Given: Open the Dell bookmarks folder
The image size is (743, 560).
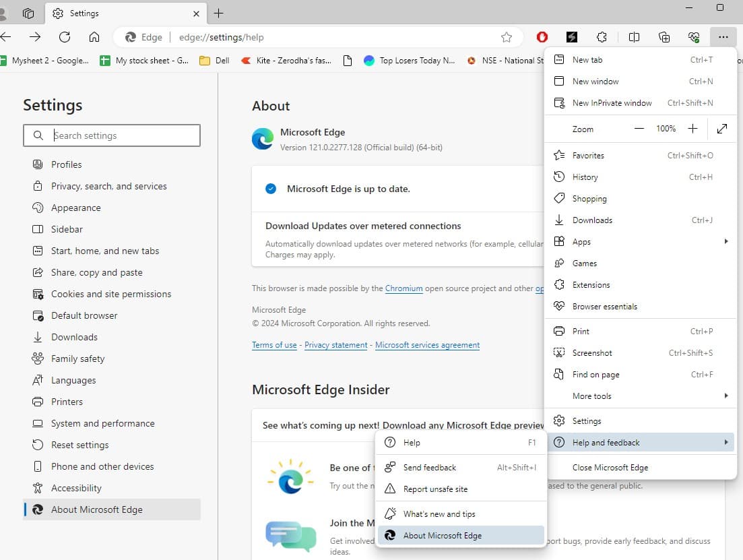Looking at the screenshot, I should [x=215, y=60].
